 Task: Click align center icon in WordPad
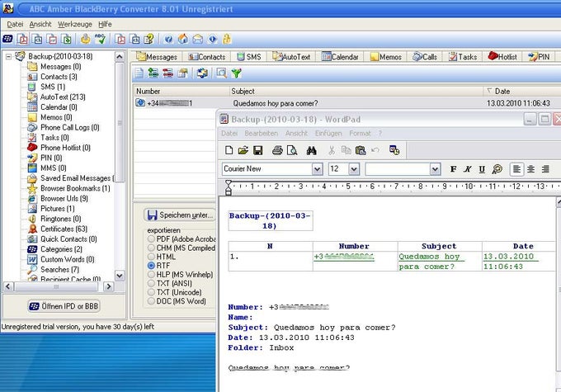(531, 169)
